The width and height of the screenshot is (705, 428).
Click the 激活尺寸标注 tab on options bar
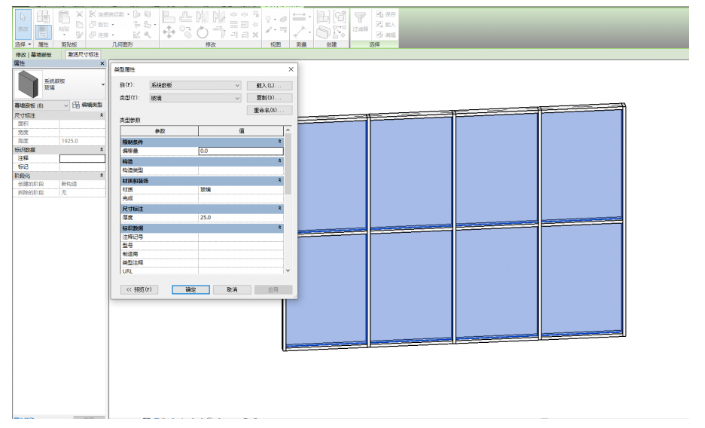tap(84, 55)
